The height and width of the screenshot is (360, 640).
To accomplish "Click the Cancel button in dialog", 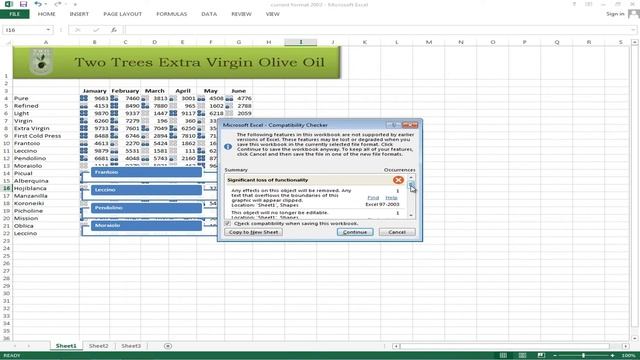I will tap(397, 232).
